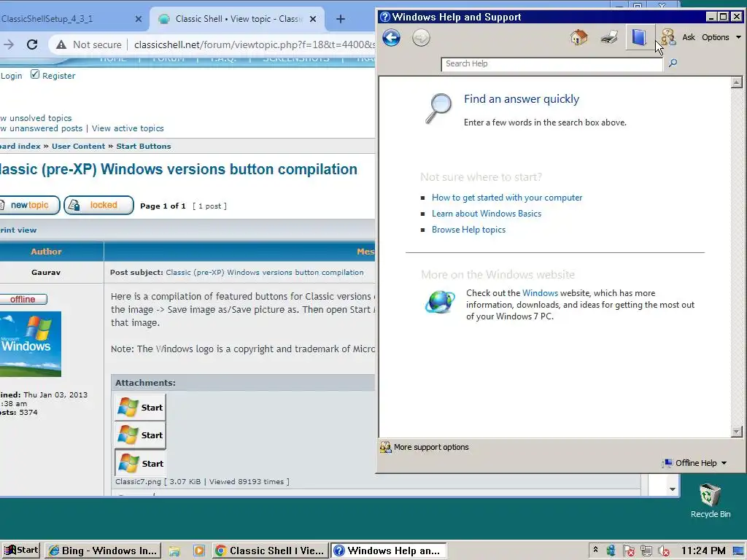This screenshot has height=560, width=747.
Task: Click the first Start button attachment image
Action: (140, 408)
